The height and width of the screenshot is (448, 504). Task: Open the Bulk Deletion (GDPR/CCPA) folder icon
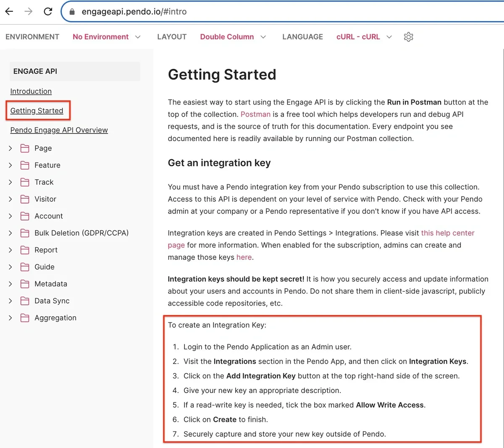pos(25,233)
